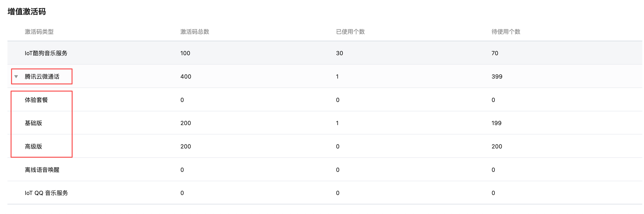
Task: Click the 激活码类型 column header
Action: click(39, 32)
